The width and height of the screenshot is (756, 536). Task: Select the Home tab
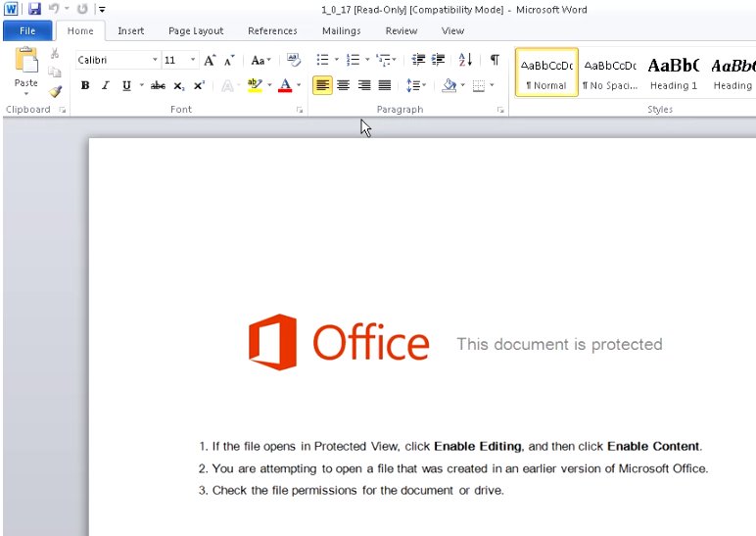click(80, 31)
